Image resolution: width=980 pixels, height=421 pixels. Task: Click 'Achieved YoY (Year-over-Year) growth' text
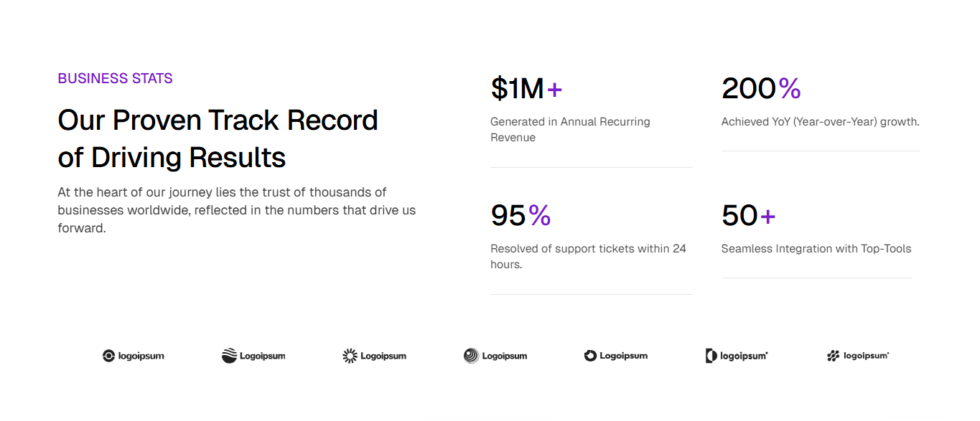[821, 122]
